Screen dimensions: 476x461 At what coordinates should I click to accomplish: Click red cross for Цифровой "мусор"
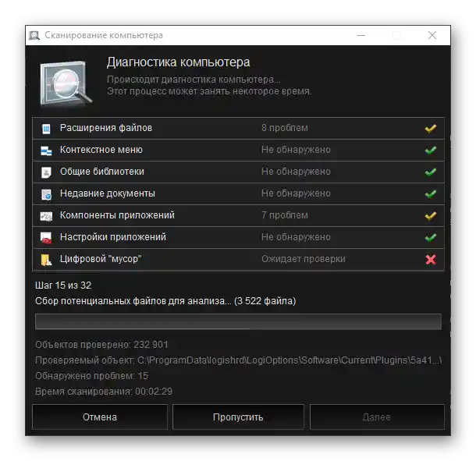pos(431,260)
